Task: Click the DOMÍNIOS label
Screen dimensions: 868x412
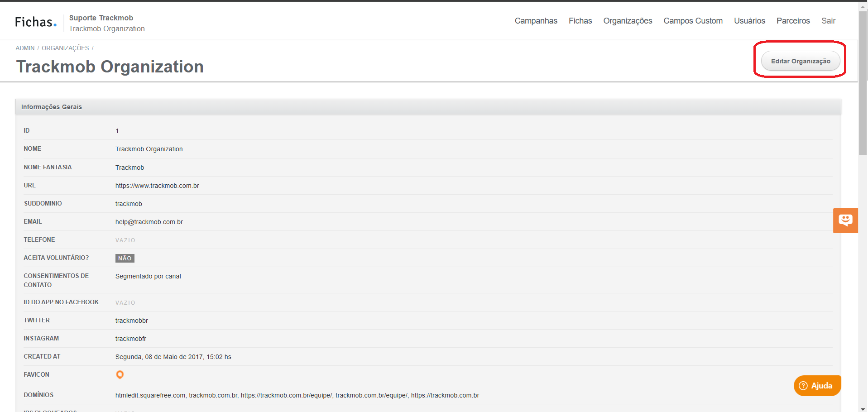Action: [x=38, y=395]
